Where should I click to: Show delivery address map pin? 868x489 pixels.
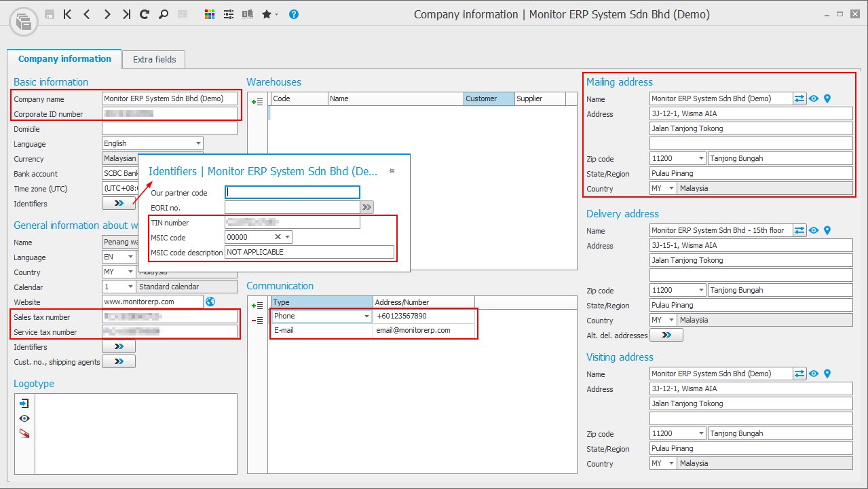[x=827, y=230]
